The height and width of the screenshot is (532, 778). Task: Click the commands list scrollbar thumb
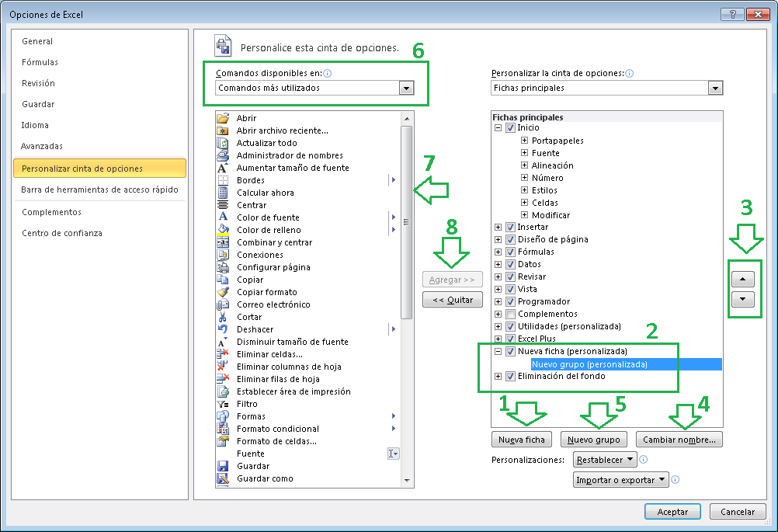pyautogui.click(x=406, y=222)
